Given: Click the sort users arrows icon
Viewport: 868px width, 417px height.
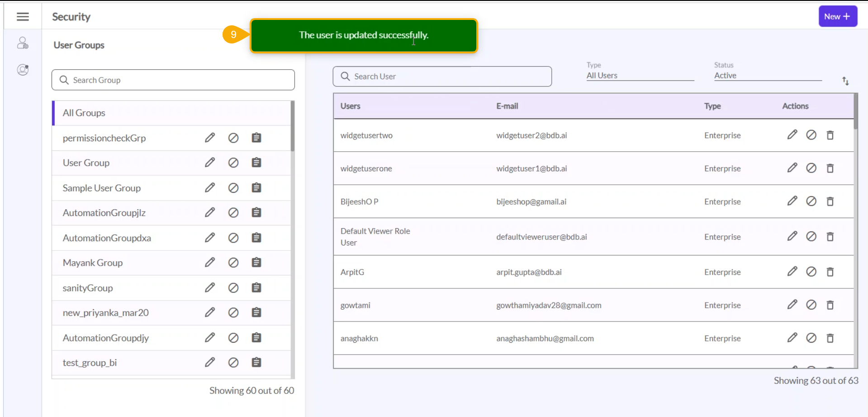Looking at the screenshot, I should coord(845,81).
